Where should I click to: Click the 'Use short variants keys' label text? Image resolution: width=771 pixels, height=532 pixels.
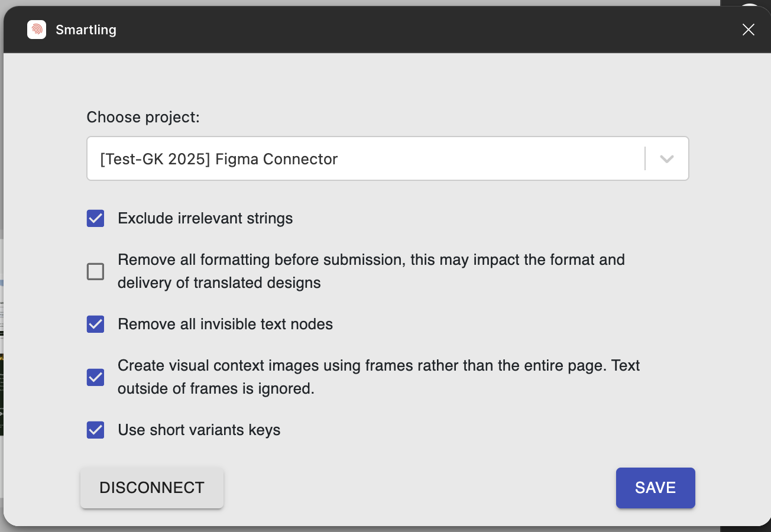pyautogui.click(x=199, y=430)
